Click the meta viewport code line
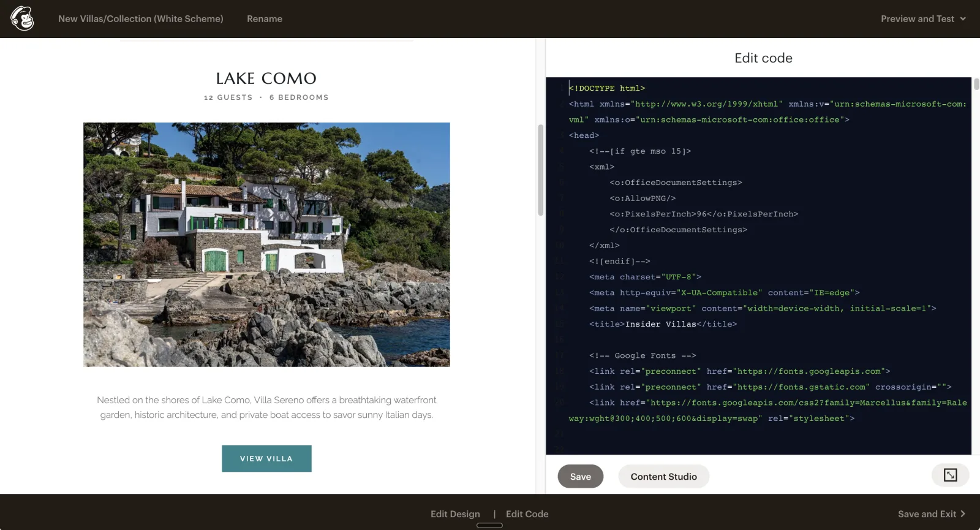980x530 pixels. 763,308
